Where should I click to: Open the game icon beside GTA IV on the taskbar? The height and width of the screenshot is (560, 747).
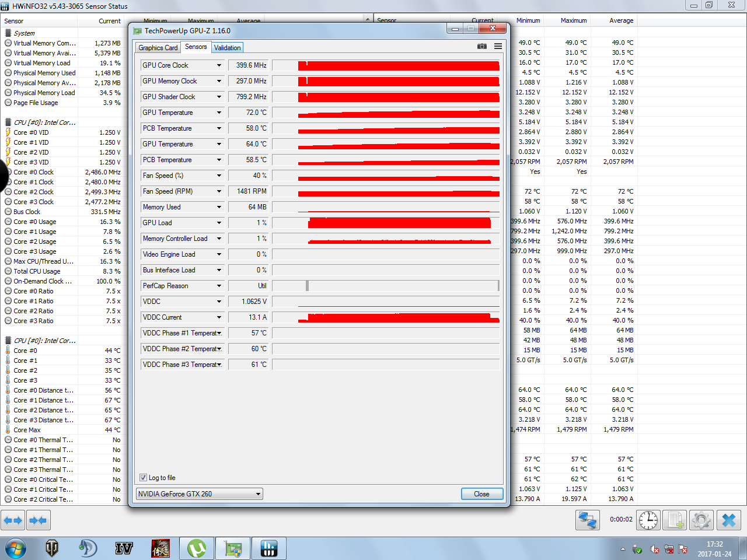160,548
